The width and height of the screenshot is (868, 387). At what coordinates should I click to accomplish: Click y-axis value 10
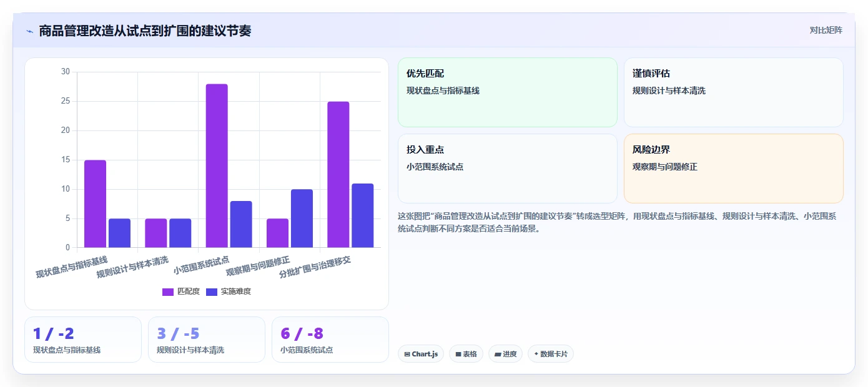point(66,189)
